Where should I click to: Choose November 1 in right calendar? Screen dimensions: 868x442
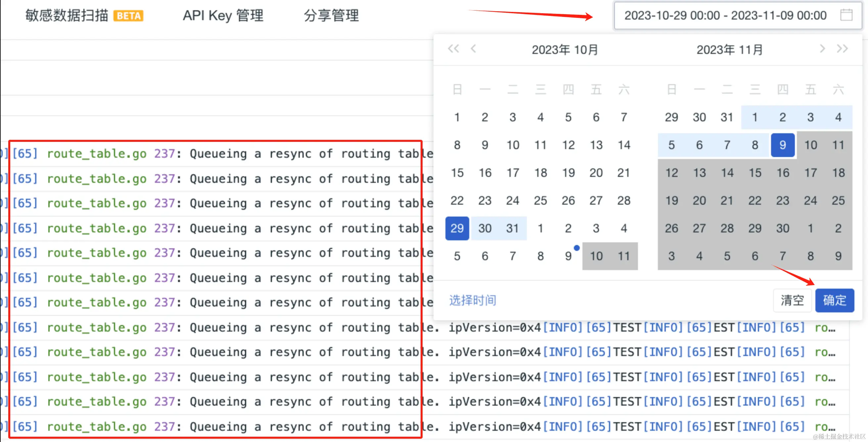point(755,117)
